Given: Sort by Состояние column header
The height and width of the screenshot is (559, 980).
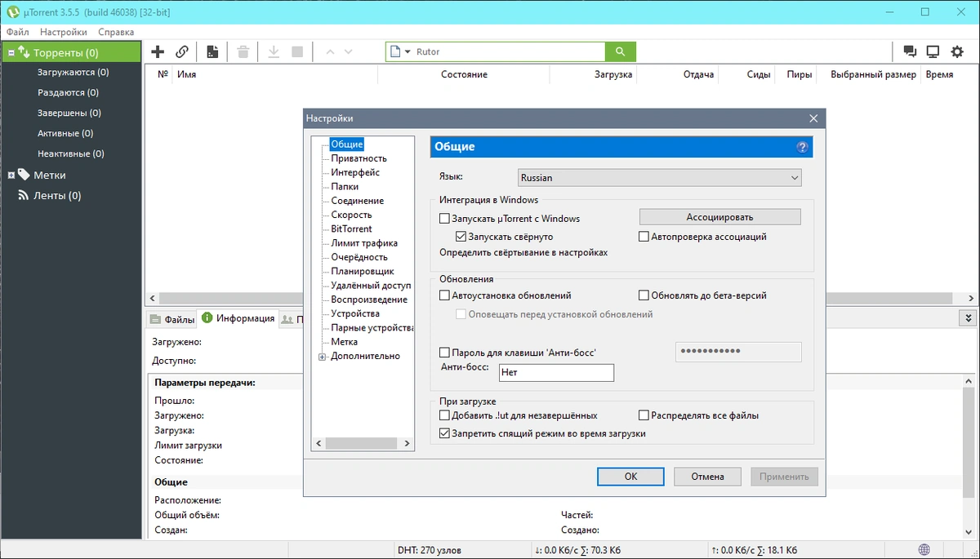Looking at the screenshot, I should (x=464, y=74).
